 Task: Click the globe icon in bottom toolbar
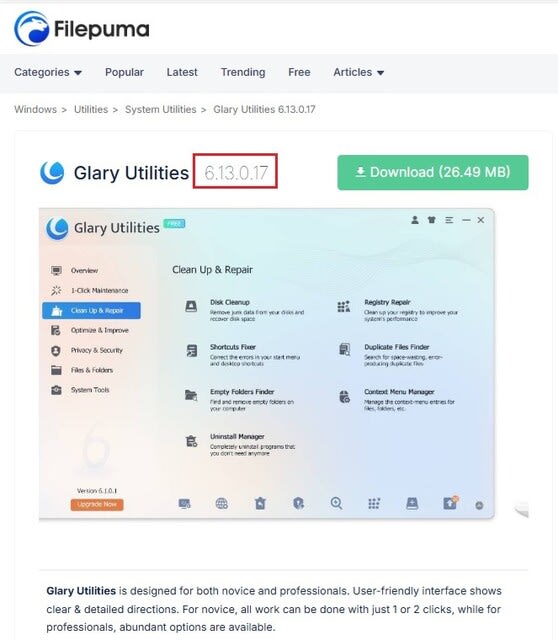pos(222,504)
